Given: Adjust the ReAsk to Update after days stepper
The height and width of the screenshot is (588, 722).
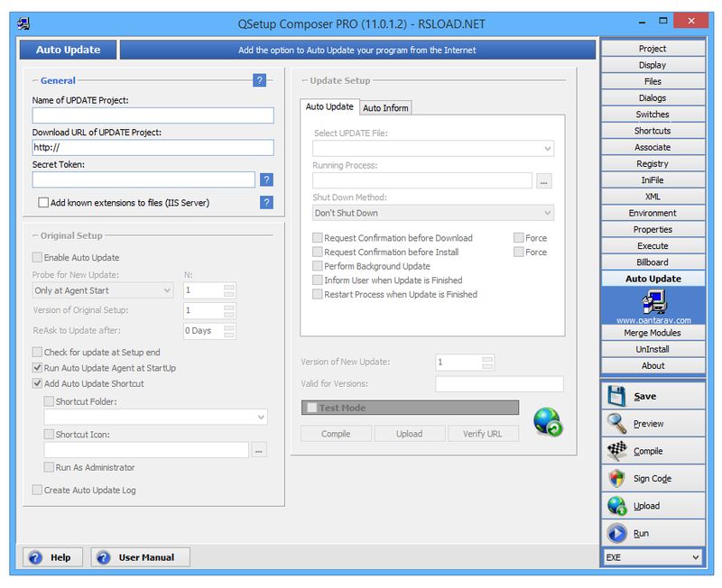Looking at the screenshot, I should click(x=229, y=331).
